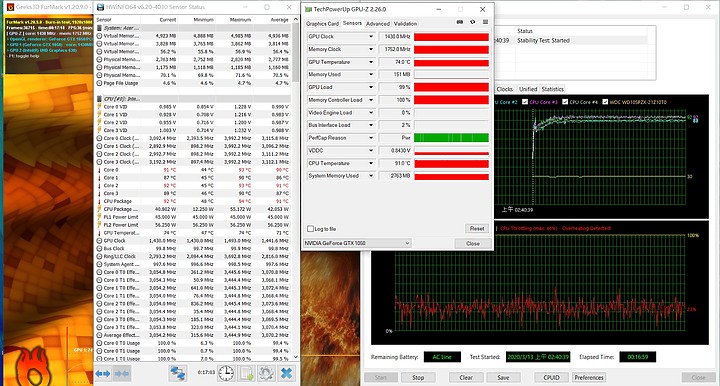Open HWiNFO sensor settings gear icon
Image resolution: width=720 pixels, height=386 pixels.
click(x=266, y=373)
